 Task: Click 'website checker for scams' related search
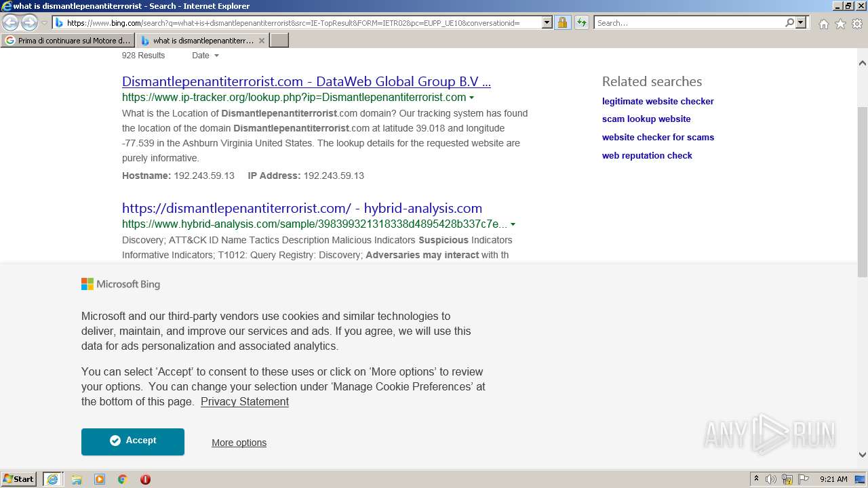click(658, 137)
